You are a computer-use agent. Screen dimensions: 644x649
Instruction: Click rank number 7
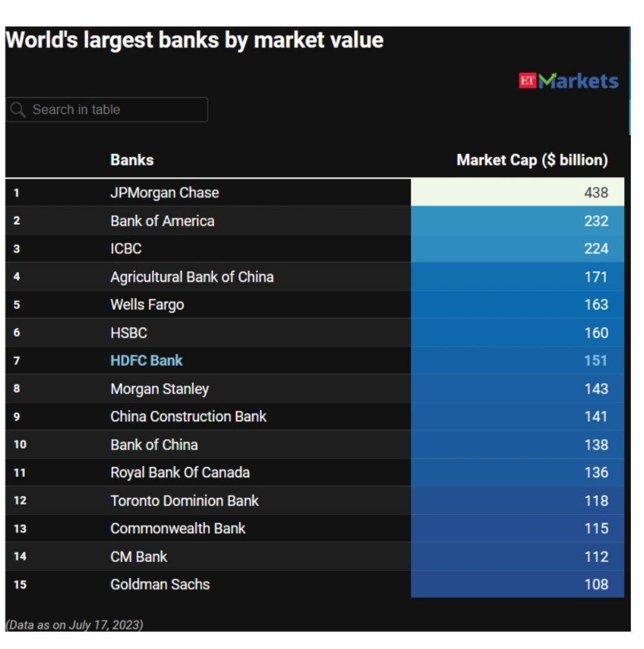pos(17,361)
